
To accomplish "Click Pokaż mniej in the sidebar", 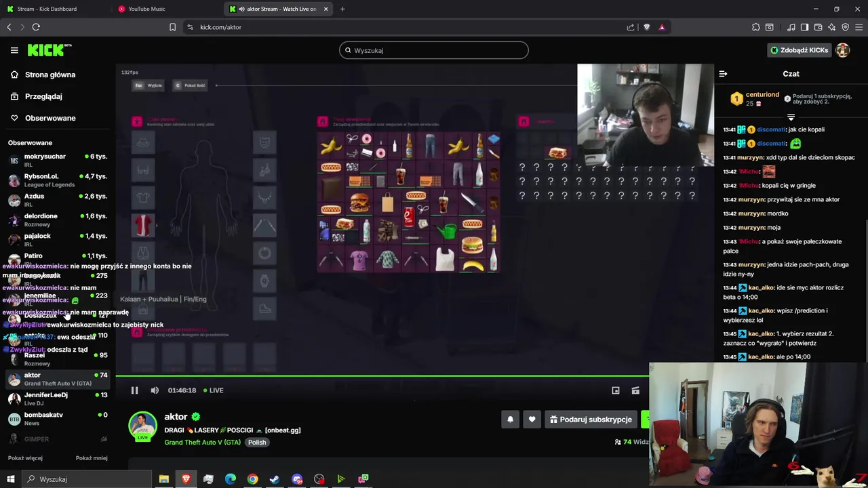I will click(x=92, y=458).
